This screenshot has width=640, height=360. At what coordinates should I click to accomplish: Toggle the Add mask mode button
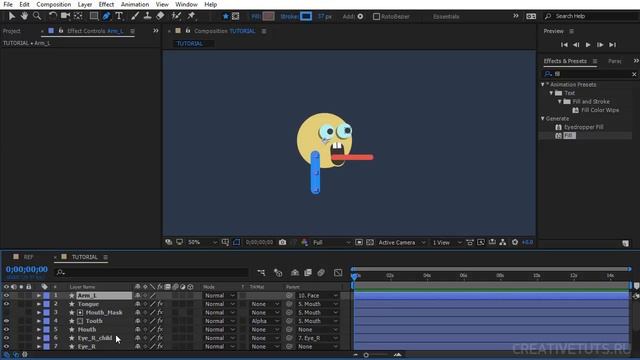(x=360, y=16)
